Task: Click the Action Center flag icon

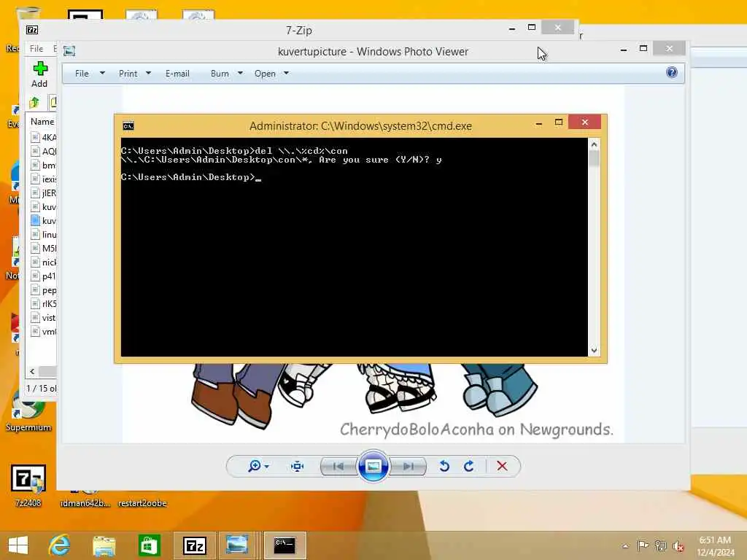Action: (643, 545)
